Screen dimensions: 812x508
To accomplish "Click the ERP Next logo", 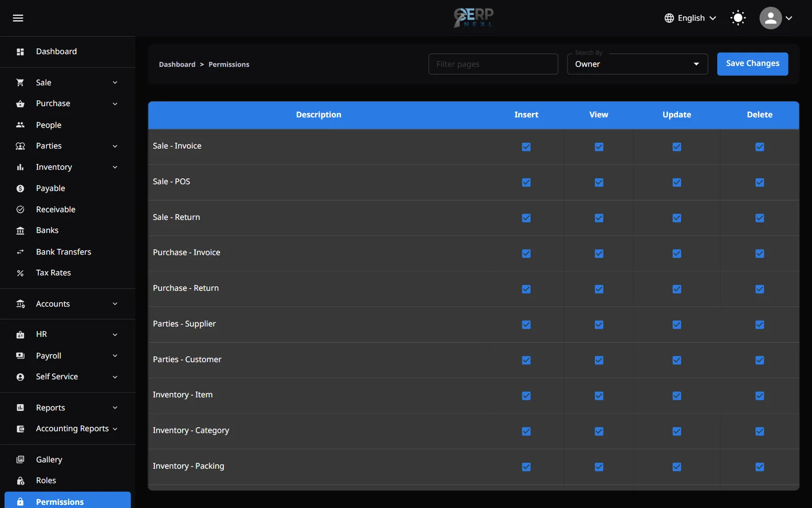I will point(473,18).
